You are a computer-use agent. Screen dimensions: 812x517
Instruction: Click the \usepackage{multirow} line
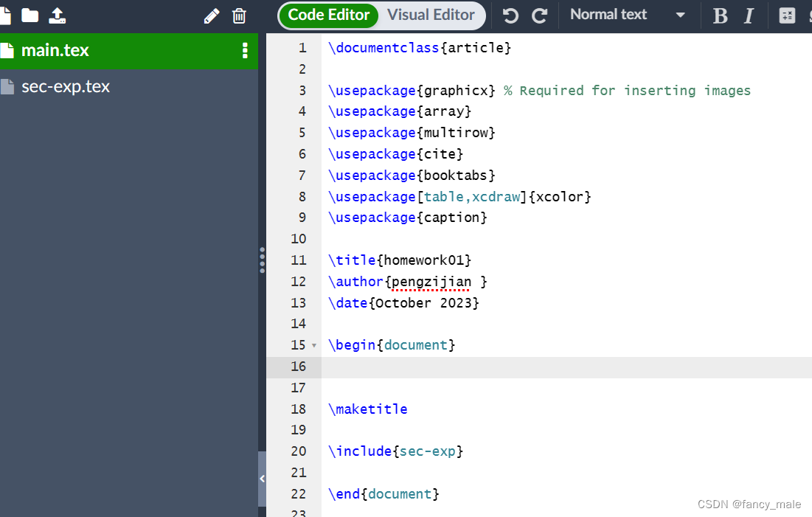click(412, 133)
